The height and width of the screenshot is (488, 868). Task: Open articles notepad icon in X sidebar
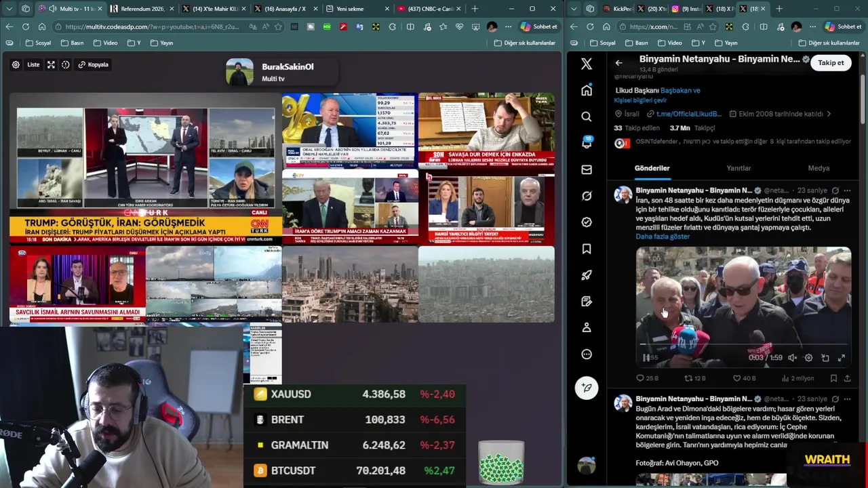click(587, 302)
